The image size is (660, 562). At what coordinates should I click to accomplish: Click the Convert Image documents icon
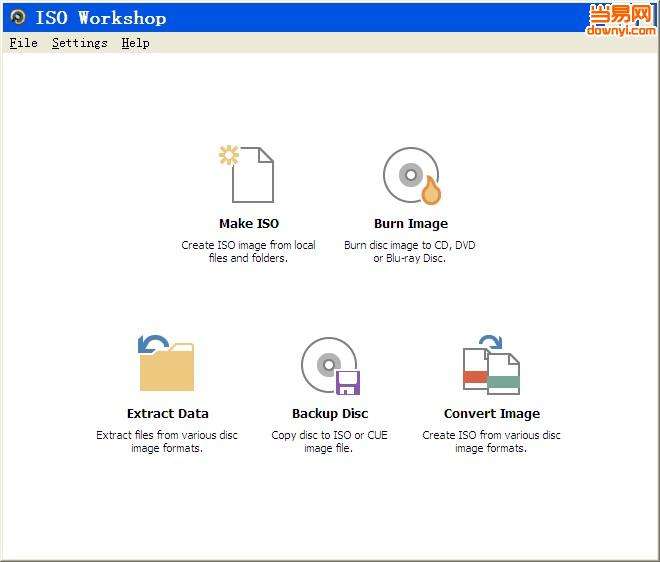coord(491,365)
